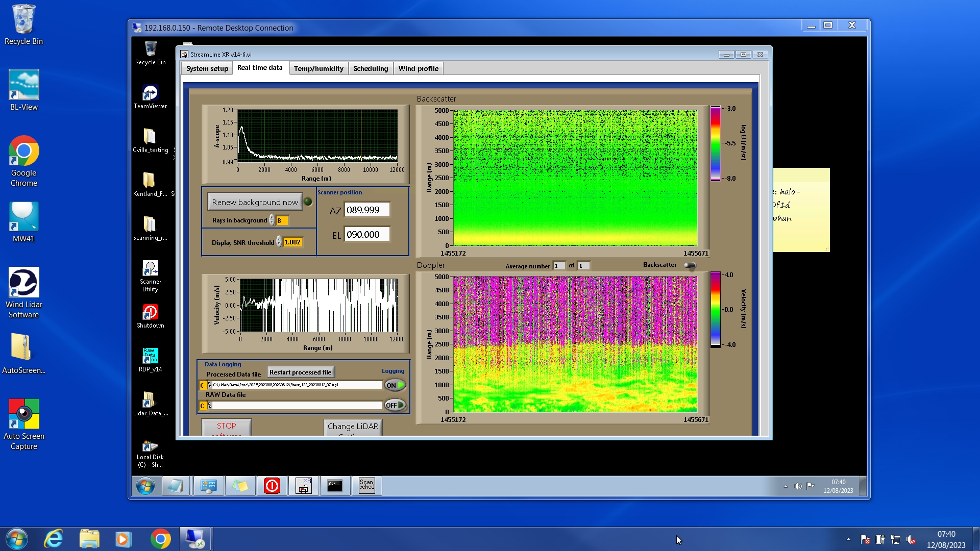The image size is (980, 551).
Task: Click the red power icon in remote taskbar
Action: click(272, 486)
